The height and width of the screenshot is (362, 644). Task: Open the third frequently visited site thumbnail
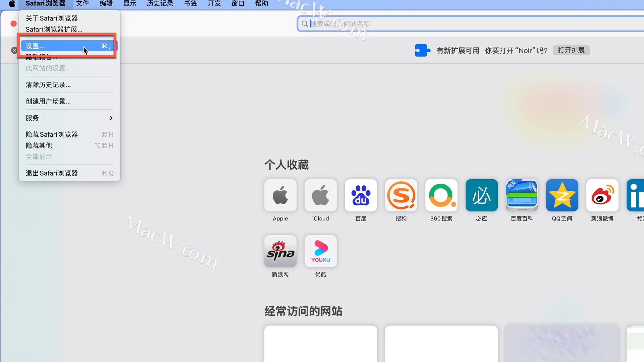[562, 344]
